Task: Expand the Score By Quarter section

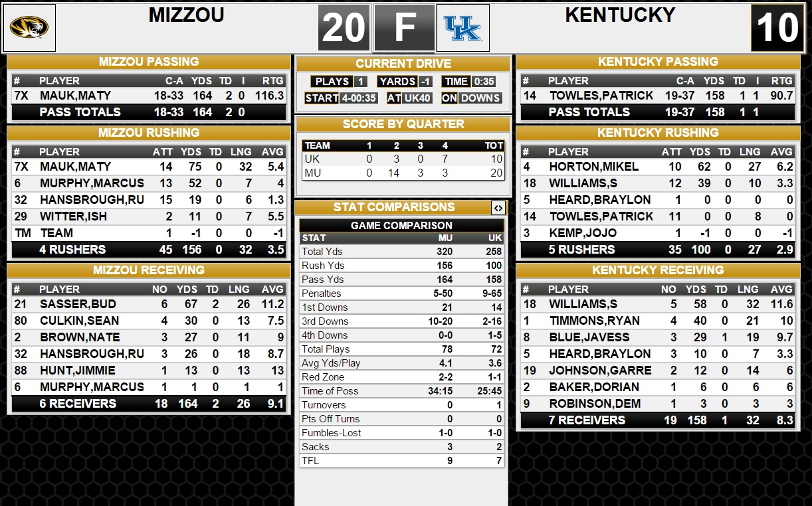Action: click(x=403, y=124)
